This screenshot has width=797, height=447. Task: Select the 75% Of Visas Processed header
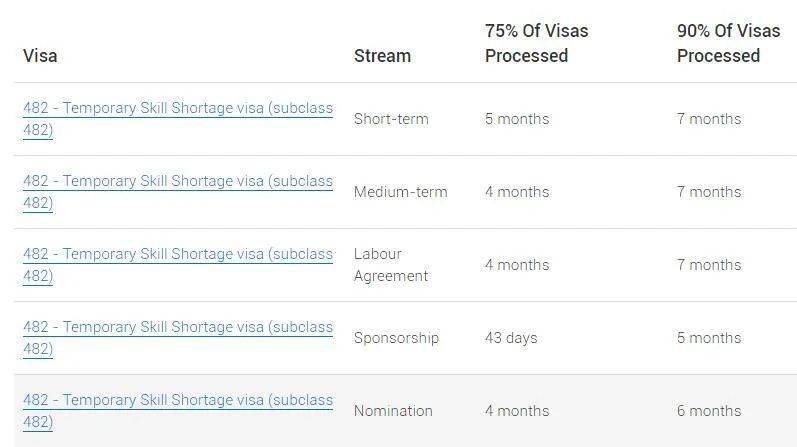point(536,43)
